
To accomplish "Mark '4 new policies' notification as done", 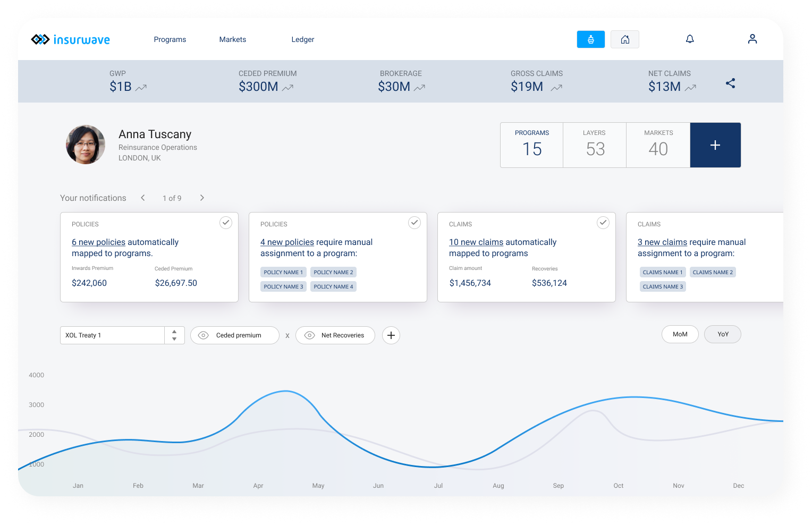I will point(415,223).
